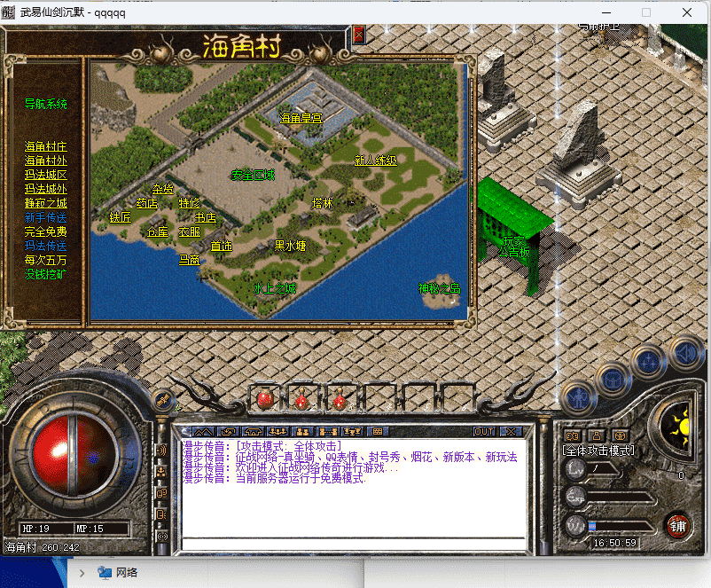Open the skills sparkle round button

coord(648,362)
